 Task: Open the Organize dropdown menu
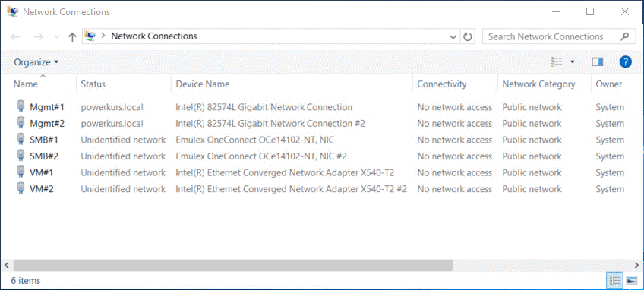point(36,62)
